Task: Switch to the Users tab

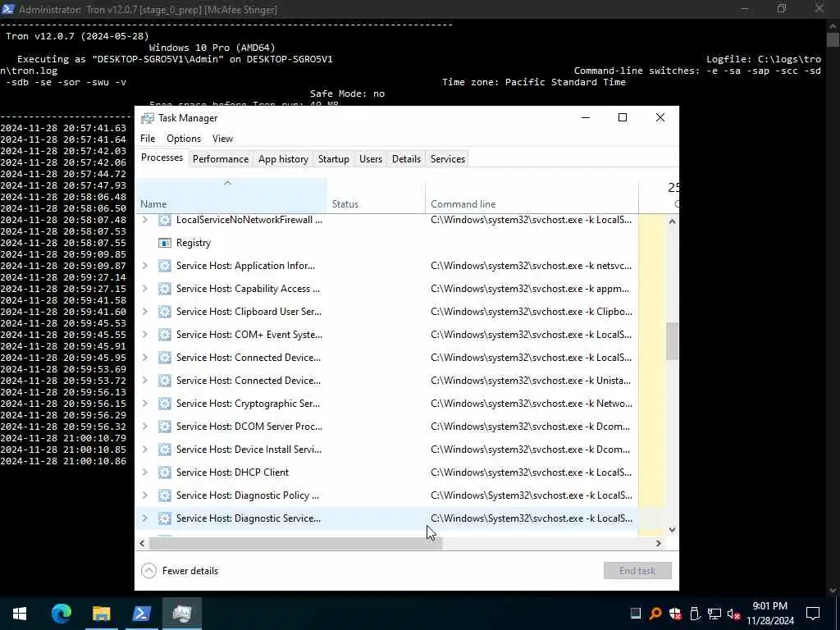Action: point(371,159)
